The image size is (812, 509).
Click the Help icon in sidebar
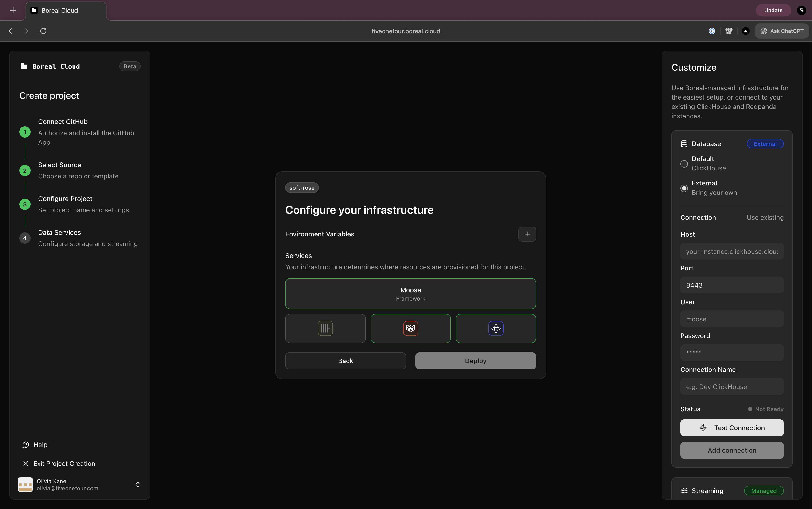(26, 445)
